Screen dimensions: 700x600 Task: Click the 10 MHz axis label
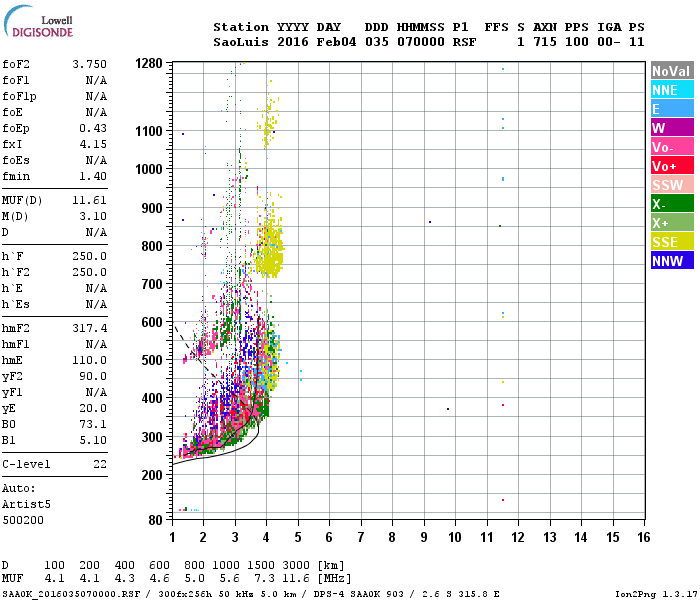click(454, 538)
